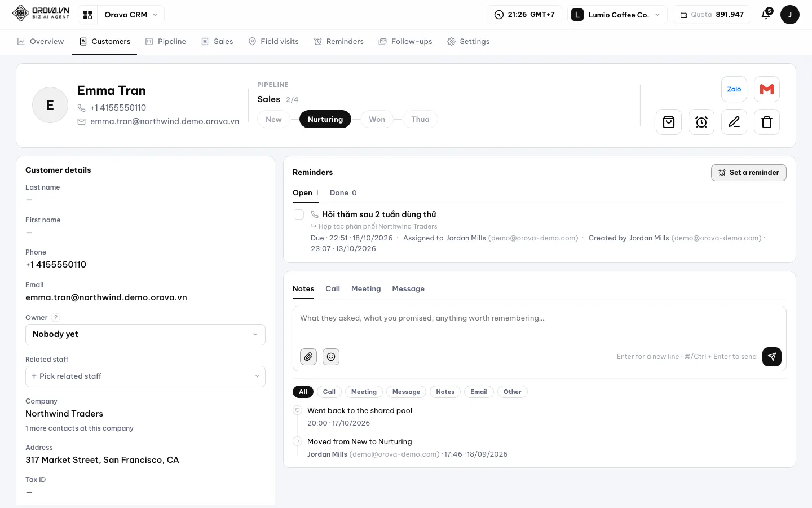The height and width of the screenshot is (508, 812).
Task: Click 'Moved from New to Nurturing' entry
Action: [x=360, y=442]
